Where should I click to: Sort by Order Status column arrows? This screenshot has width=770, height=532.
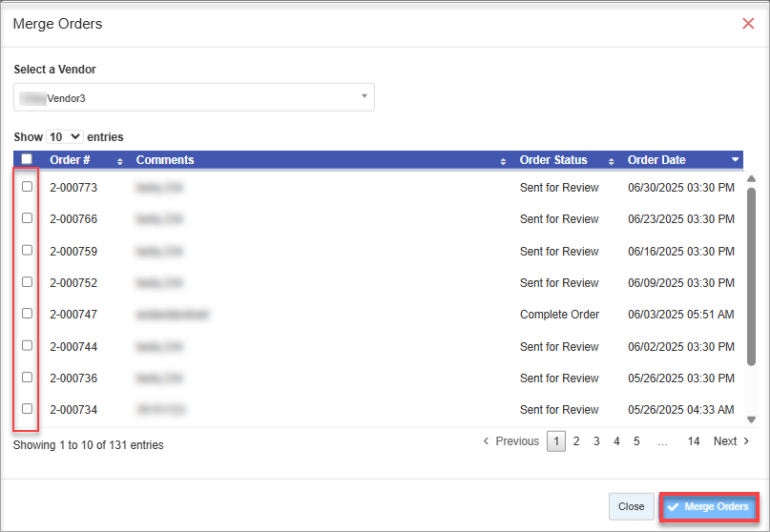tap(611, 161)
